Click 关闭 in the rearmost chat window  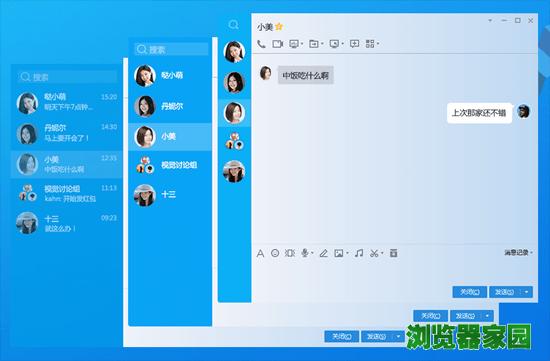[x=342, y=336]
